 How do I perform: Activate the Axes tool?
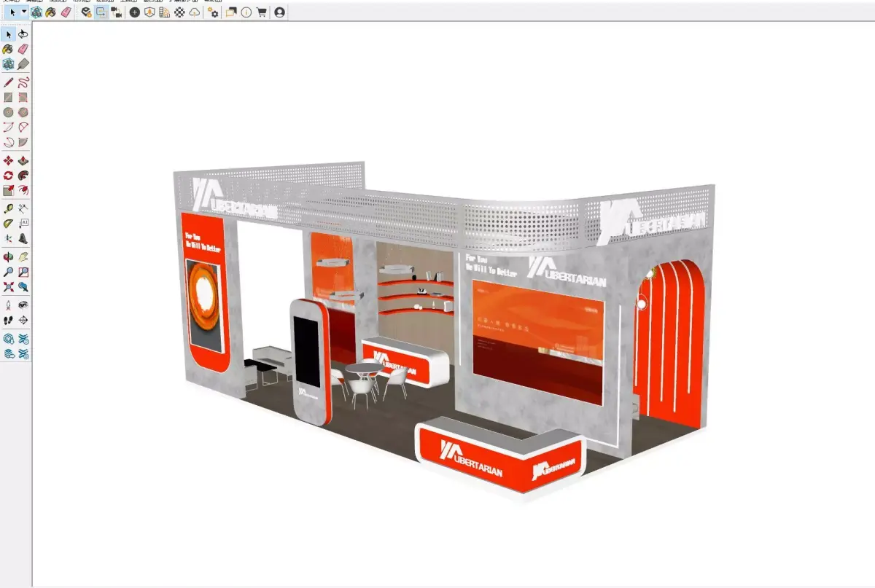(x=8, y=238)
